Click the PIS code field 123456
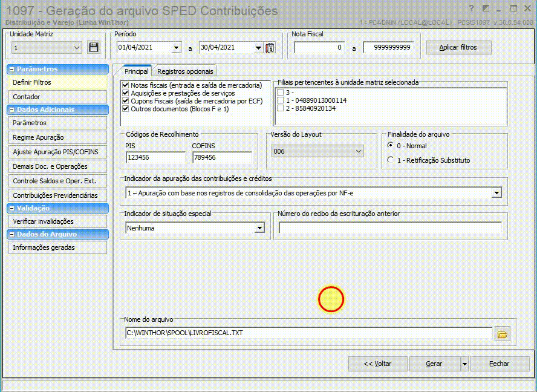The width and height of the screenshot is (537, 392). point(155,157)
